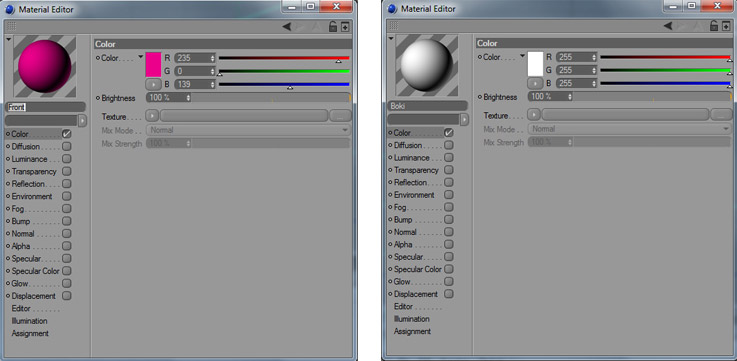Enable Specular checkbox in Boki editor

(449, 257)
